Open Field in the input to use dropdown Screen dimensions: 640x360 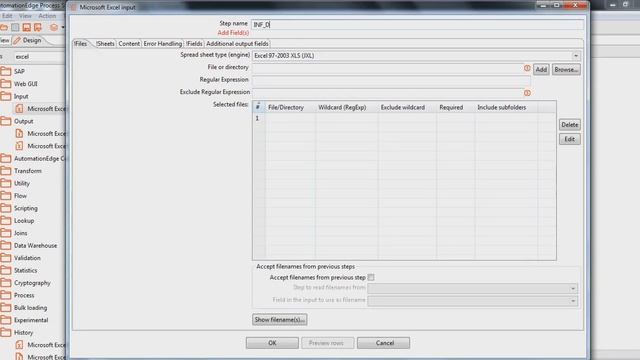tap(573, 301)
